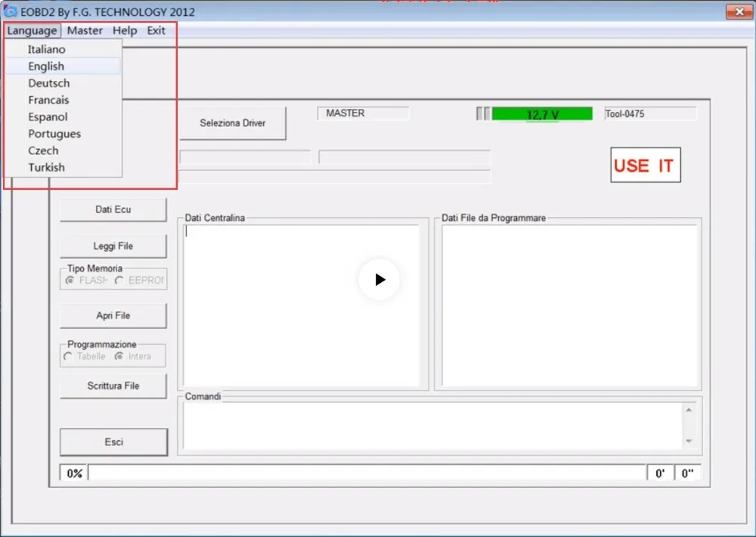Screen dimensions: 756x537
Task: Select Turkish language option
Action: [63, 167]
